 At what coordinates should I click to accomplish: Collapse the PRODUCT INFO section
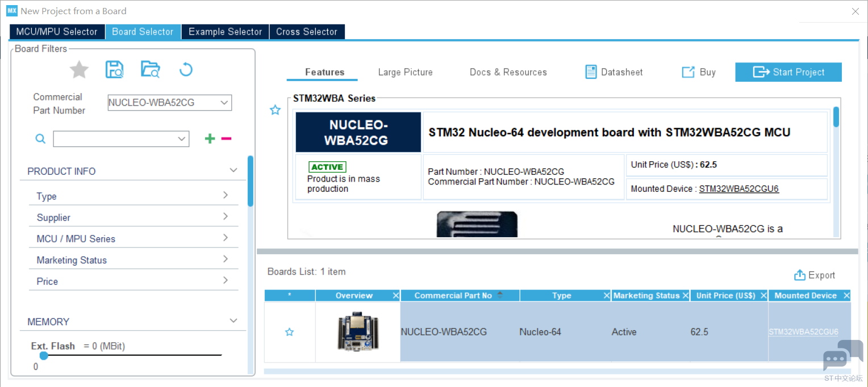(233, 170)
